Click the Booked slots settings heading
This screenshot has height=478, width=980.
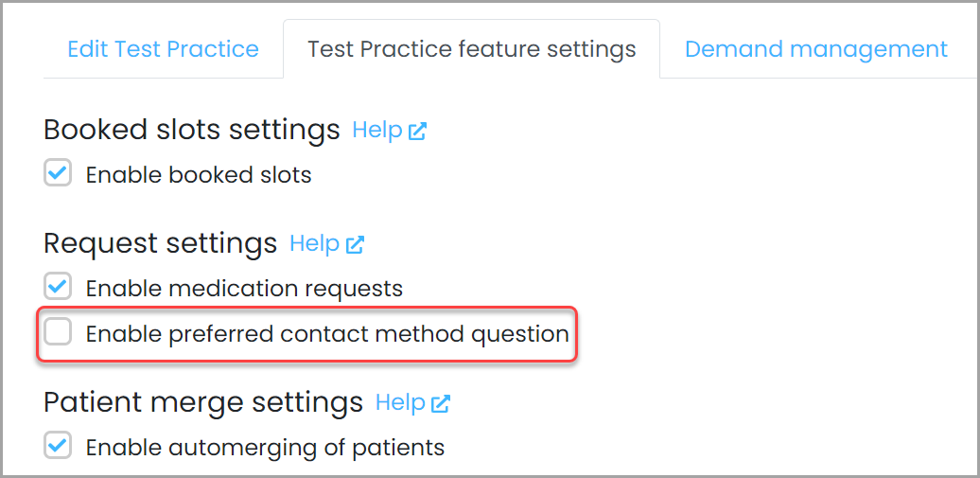tap(192, 130)
